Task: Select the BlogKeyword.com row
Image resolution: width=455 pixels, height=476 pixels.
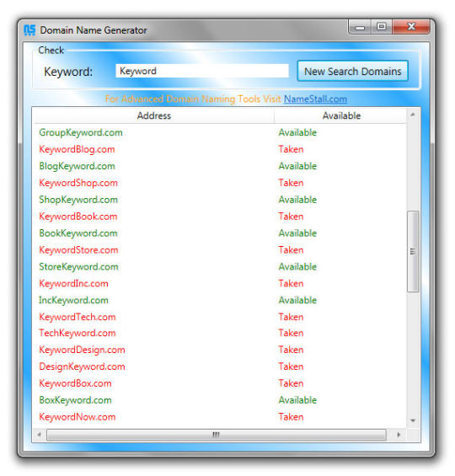Action: tap(220, 166)
